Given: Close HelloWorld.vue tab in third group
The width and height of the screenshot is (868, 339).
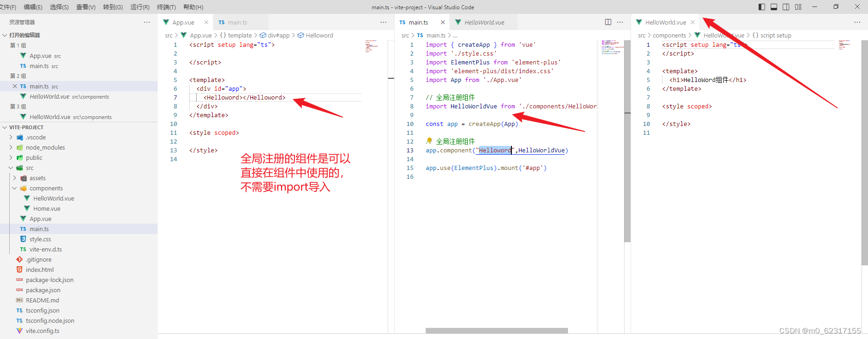Looking at the screenshot, I should coord(693,22).
